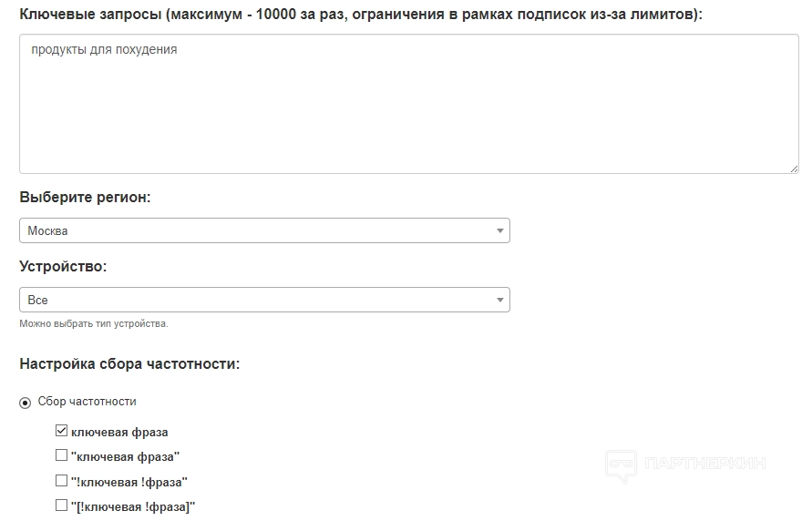Viewport: 812px width, 531px height.
Task: Uncheck the unquoted ключевая фраза checkbox
Action: point(62,432)
